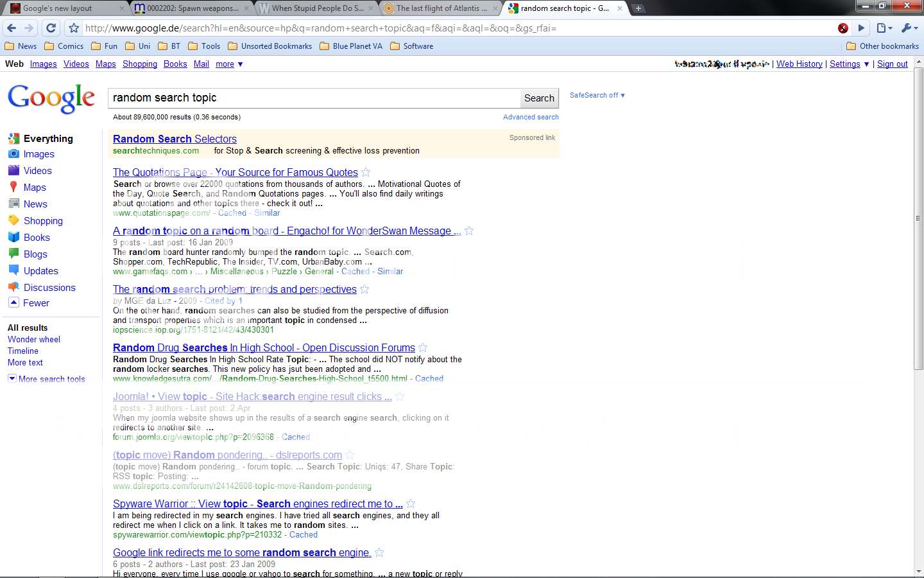
Task: Select the Wonder wheel view option
Action: tap(34, 339)
